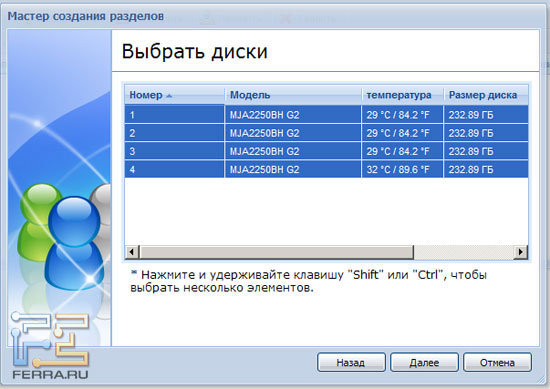Click the Назад button
550x389 pixels.
(351, 362)
